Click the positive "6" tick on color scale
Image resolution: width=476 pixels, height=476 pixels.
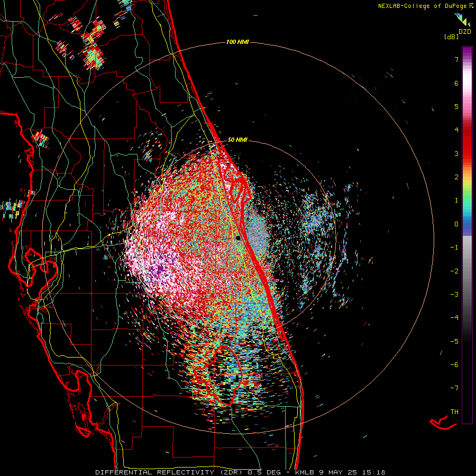tap(456, 83)
